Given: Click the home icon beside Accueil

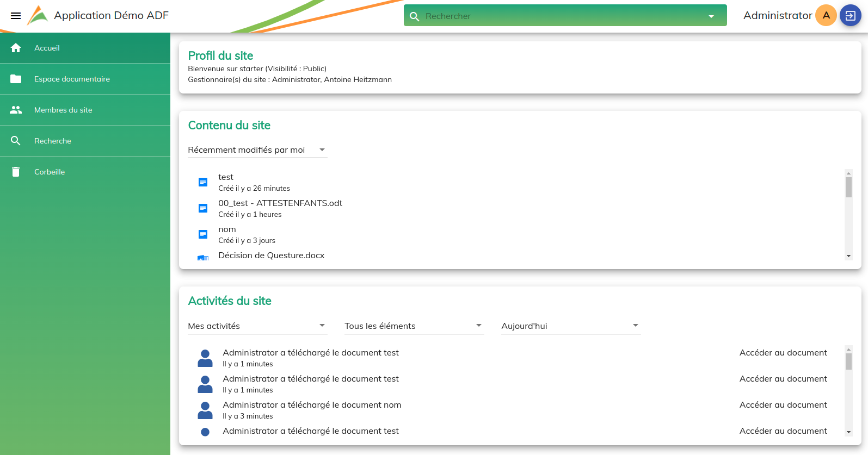Looking at the screenshot, I should point(16,48).
